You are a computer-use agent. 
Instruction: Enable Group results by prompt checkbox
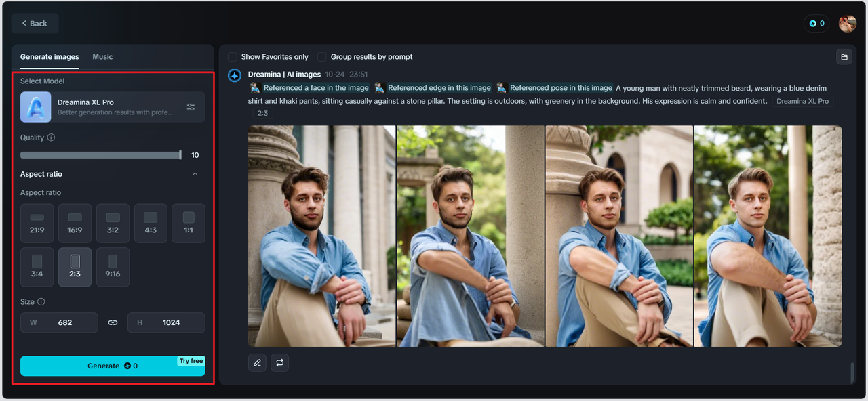point(322,57)
